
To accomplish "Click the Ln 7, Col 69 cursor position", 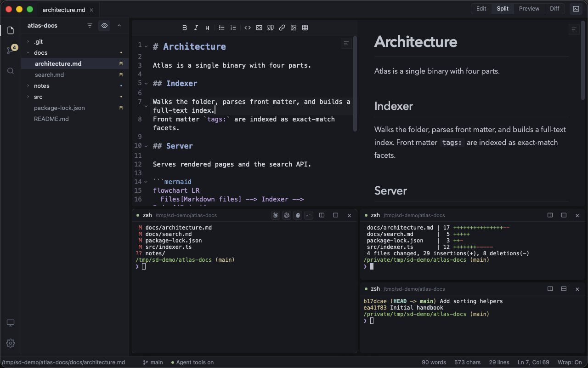I will pyautogui.click(x=534, y=362).
